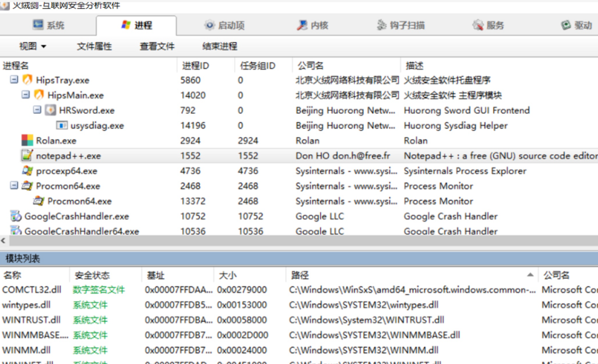
Task: Click path C:\Windows\SYSTEM32\WINMMBASE.dll
Action: [374, 335]
